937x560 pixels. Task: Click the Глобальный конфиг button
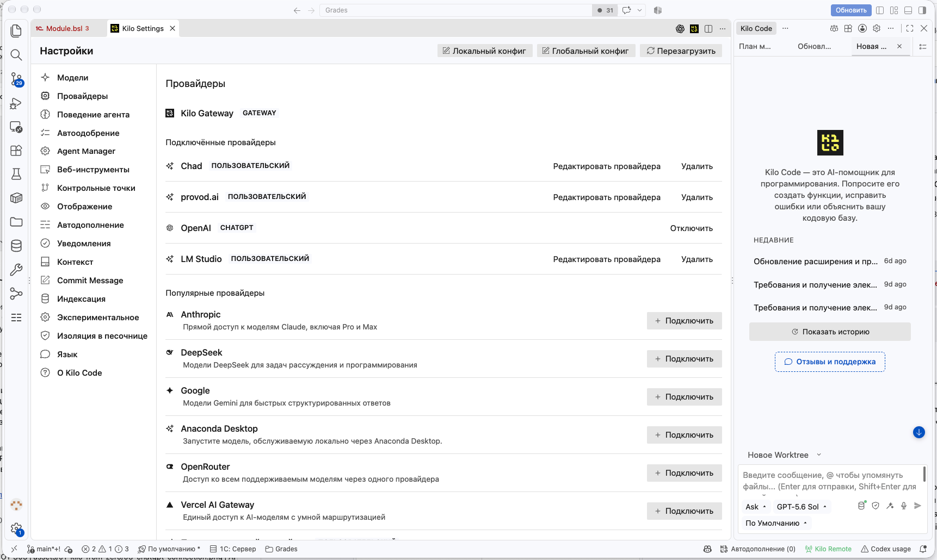click(585, 51)
